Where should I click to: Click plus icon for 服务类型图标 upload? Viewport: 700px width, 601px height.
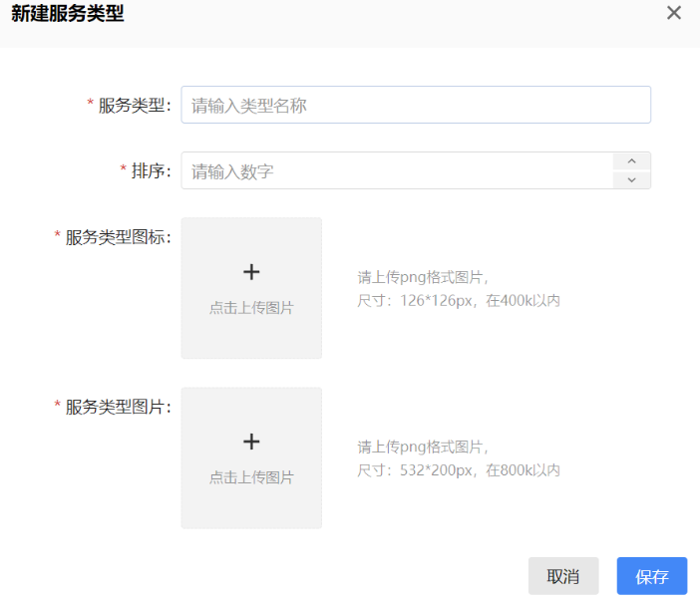pos(251,271)
